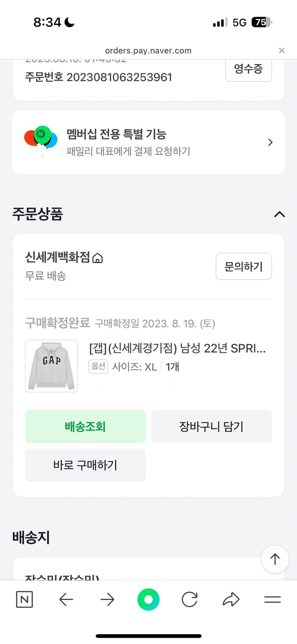
Task: Add the item with 장바구니 담기
Action: point(212,426)
